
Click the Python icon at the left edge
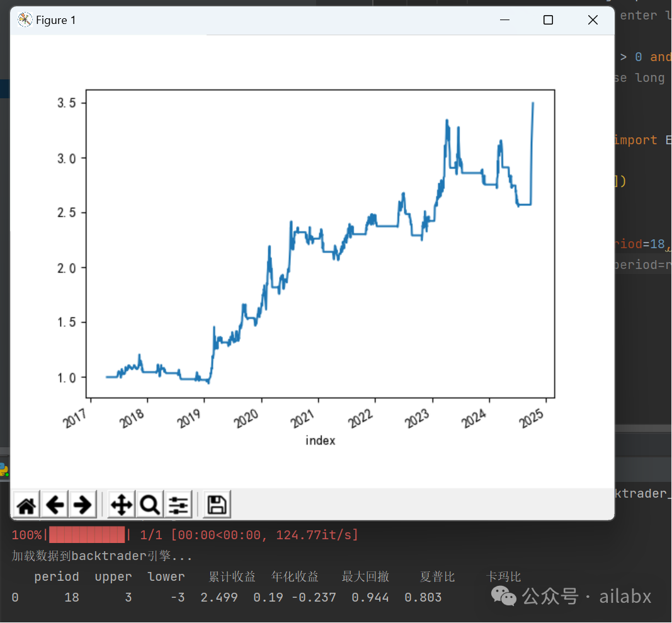[x=3, y=469]
